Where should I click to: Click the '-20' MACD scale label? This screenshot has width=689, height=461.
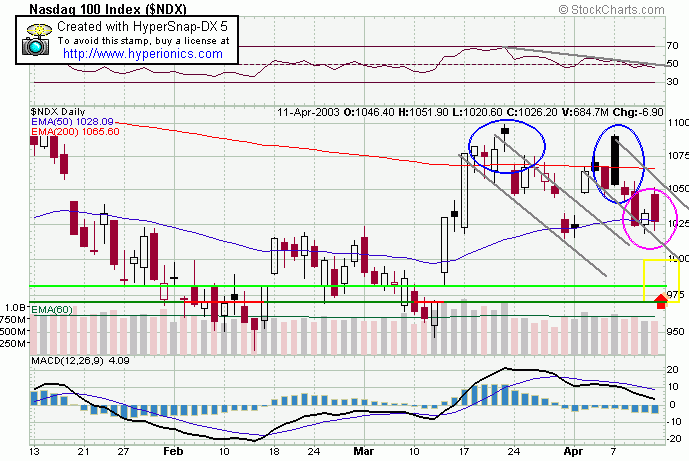tap(673, 439)
